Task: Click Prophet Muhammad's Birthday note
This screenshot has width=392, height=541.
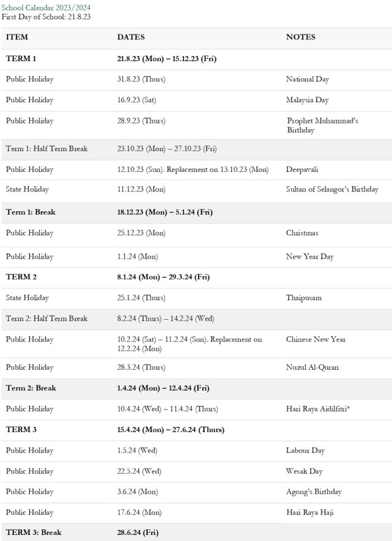Action: point(322,125)
